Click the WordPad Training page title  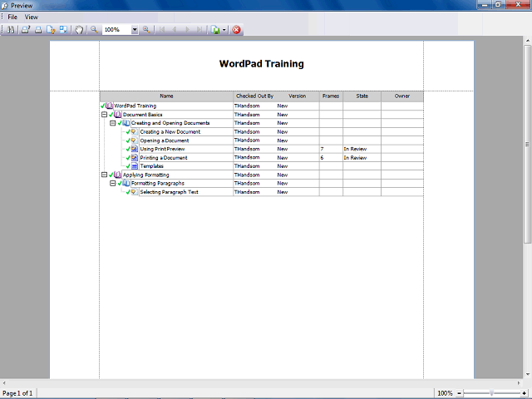(262, 64)
